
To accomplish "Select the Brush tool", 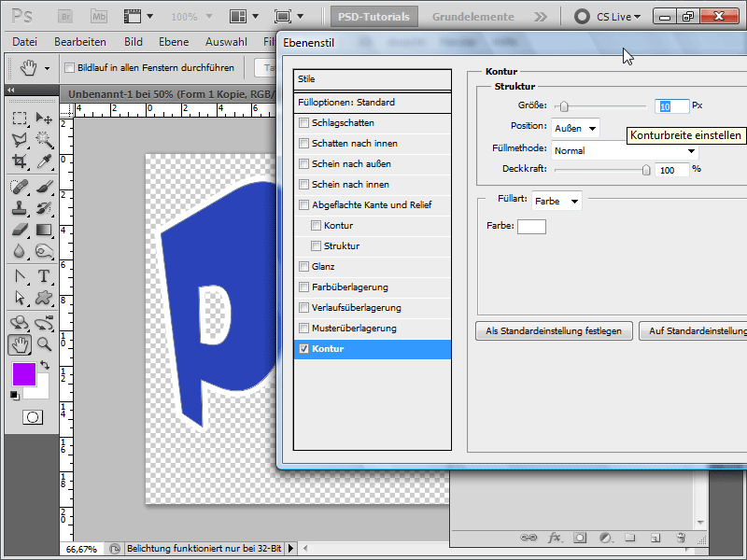I will tap(44, 186).
